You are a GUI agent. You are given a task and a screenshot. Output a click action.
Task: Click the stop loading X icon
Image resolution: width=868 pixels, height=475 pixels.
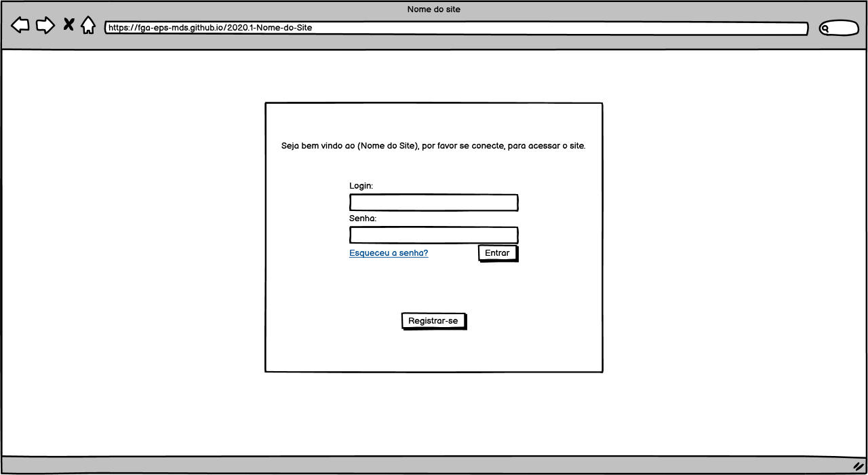click(x=68, y=25)
